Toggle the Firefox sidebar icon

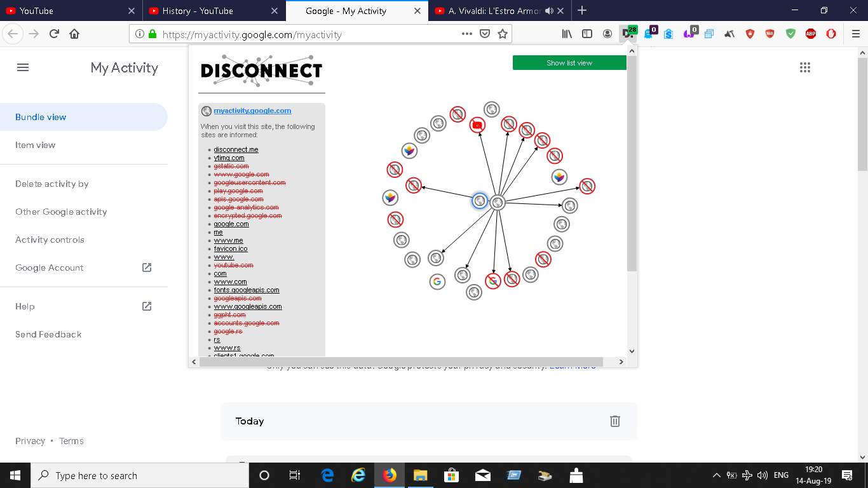click(587, 34)
